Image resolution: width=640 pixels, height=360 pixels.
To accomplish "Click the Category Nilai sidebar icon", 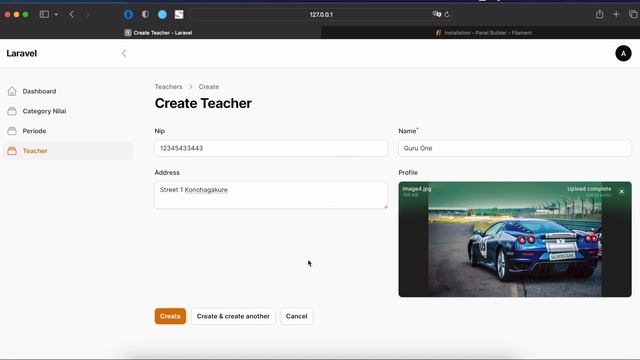I will (12, 111).
